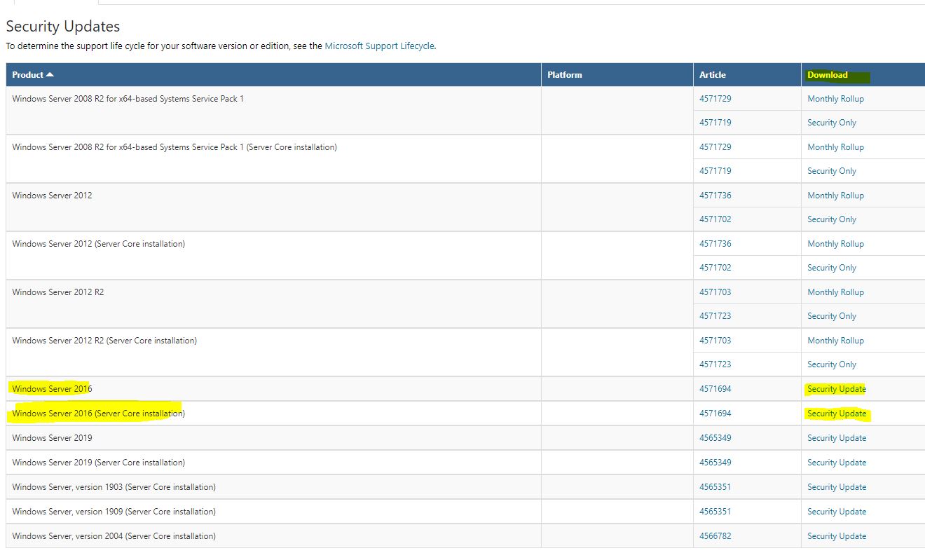
Task: Open article 4571694 for Windows Server 2016 non-Core
Action: (715, 389)
